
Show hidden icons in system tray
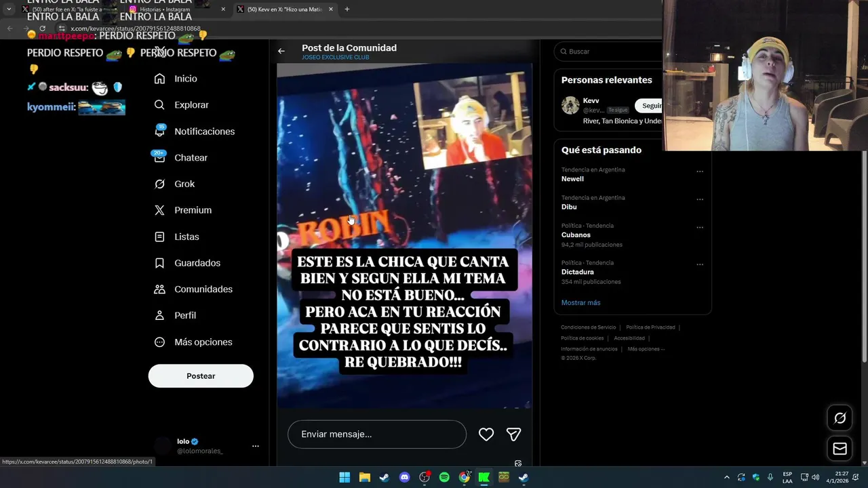(726, 477)
